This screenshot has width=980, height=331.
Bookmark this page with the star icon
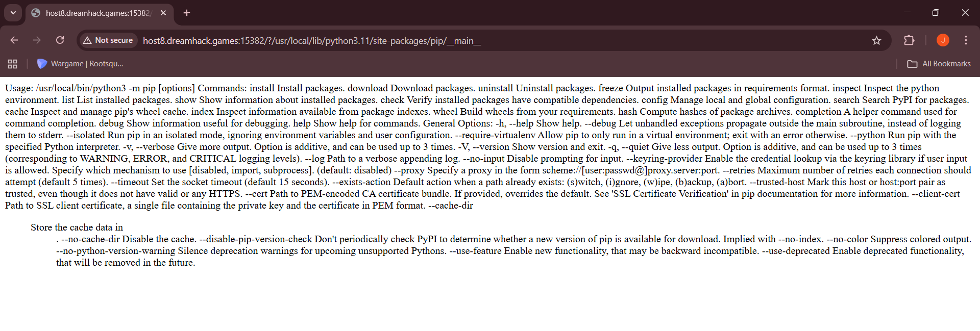(x=876, y=40)
